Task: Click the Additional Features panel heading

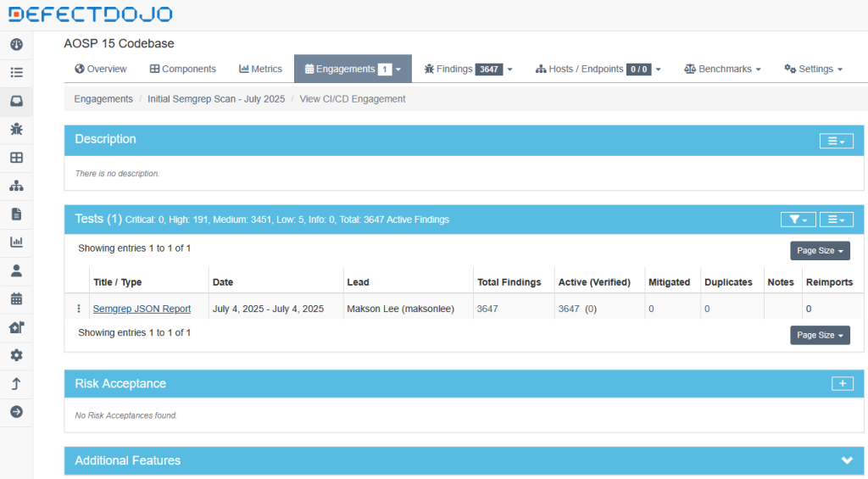Action: (x=127, y=460)
